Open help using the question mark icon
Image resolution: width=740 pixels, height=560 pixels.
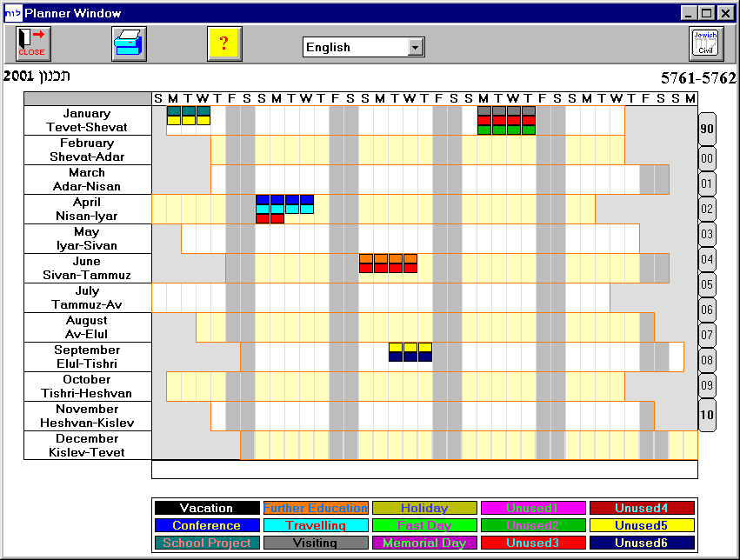pyautogui.click(x=224, y=42)
